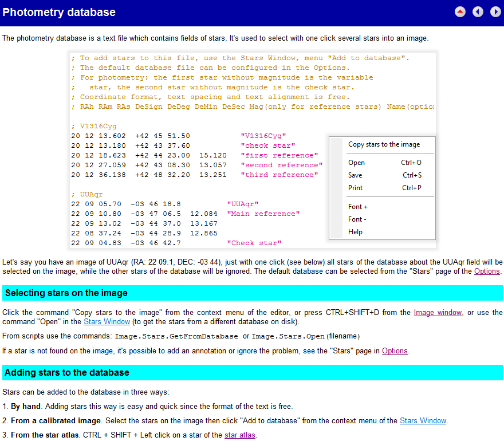Click the "; V1316Cyg" comment line
Viewport: 504px width, 441px height.
(x=93, y=126)
